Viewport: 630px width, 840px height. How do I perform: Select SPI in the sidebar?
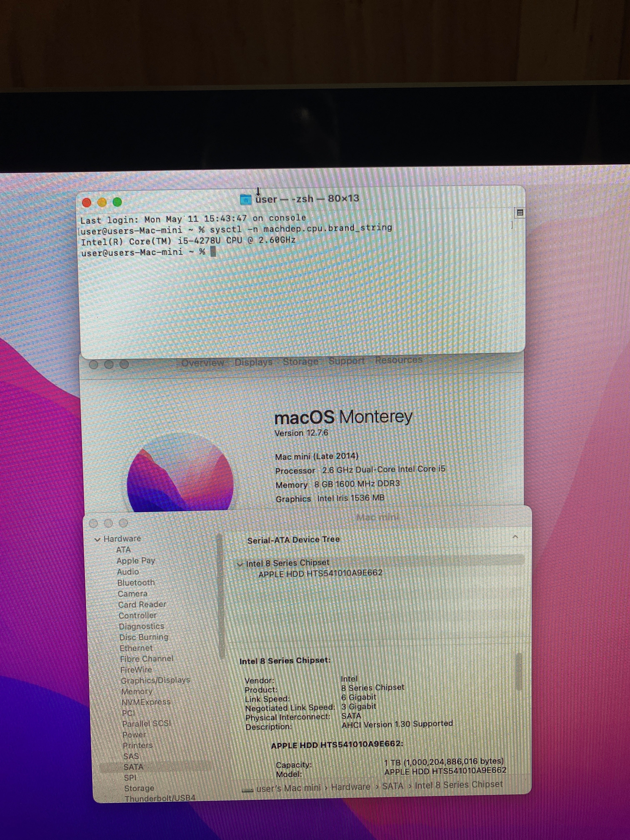130,778
